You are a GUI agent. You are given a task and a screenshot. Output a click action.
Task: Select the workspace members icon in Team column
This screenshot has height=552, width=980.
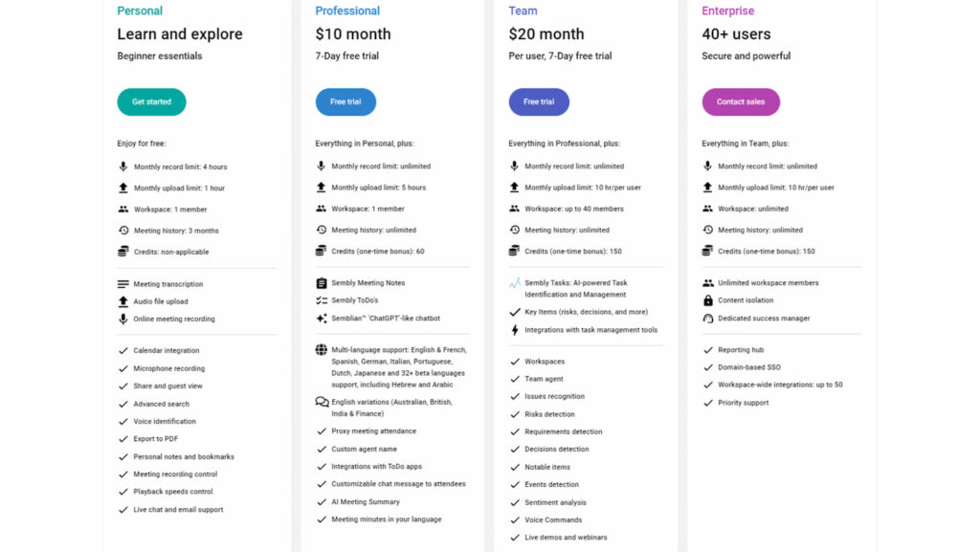click(514, 209)
